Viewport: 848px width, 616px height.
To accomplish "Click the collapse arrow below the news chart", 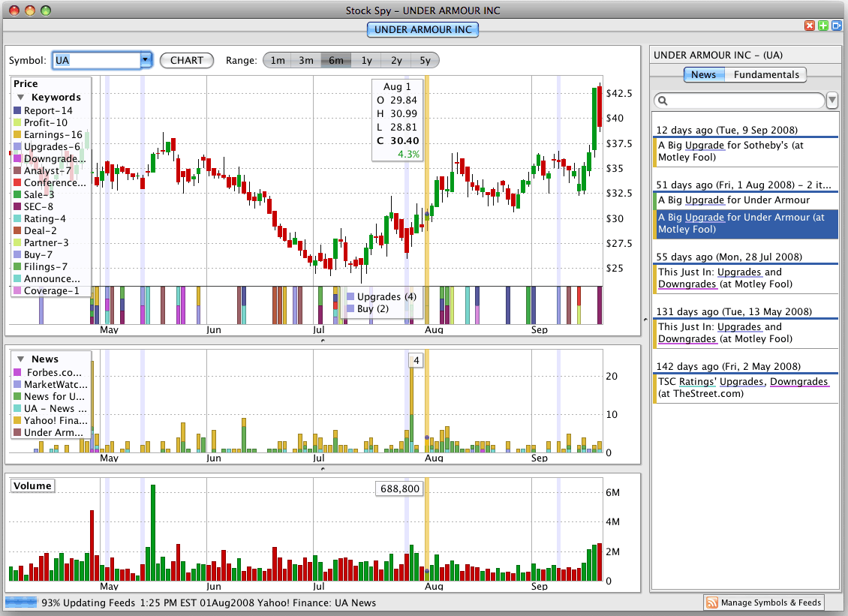I will (323, 469).
